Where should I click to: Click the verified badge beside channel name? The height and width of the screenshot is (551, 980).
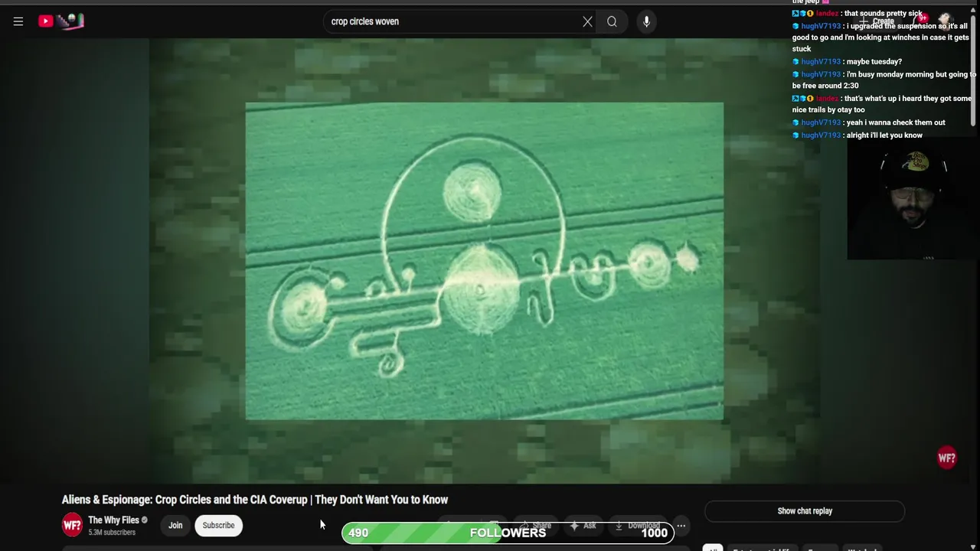coord(145,520)
